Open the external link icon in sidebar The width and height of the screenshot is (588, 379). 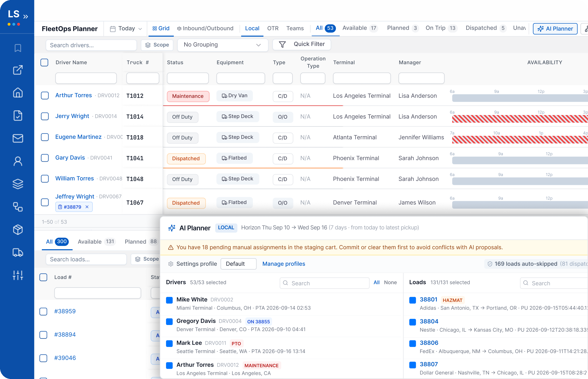click(18, 70)
